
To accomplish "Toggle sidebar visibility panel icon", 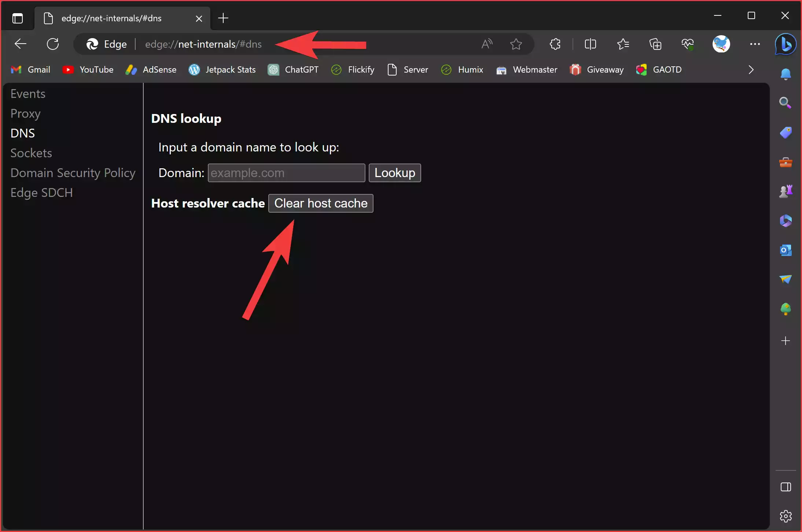I will [786, 487].
